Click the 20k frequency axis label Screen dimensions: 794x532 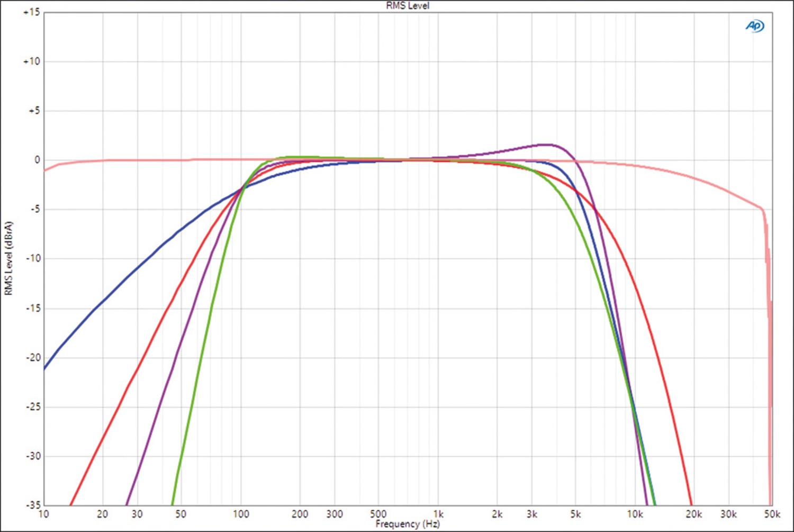click(694, 514)
